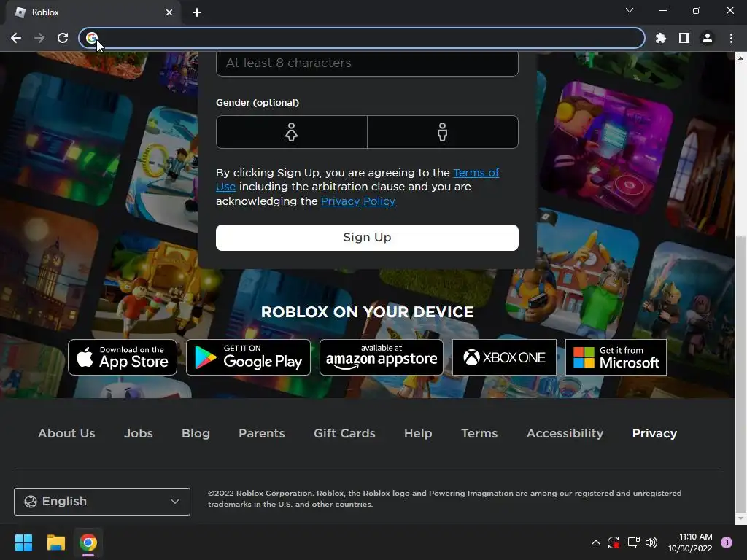Open the Accessibility footer link
747x560 pixels.
[565, 433]
